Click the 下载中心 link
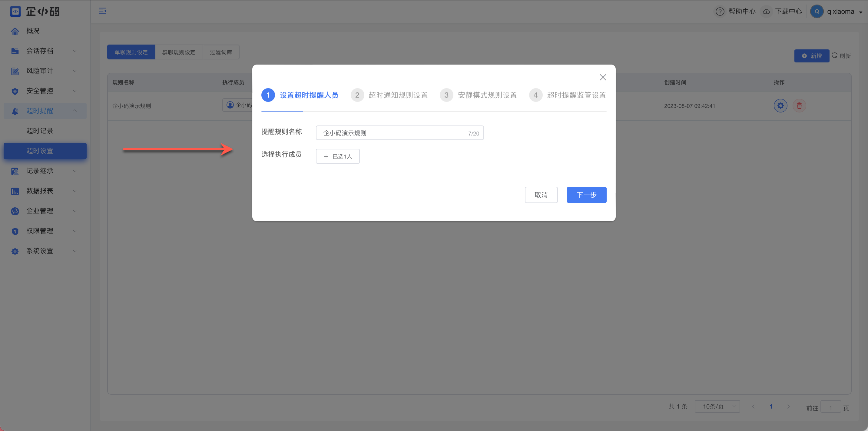The width and height of the screenshot is (868, 431). click(788, 12)
